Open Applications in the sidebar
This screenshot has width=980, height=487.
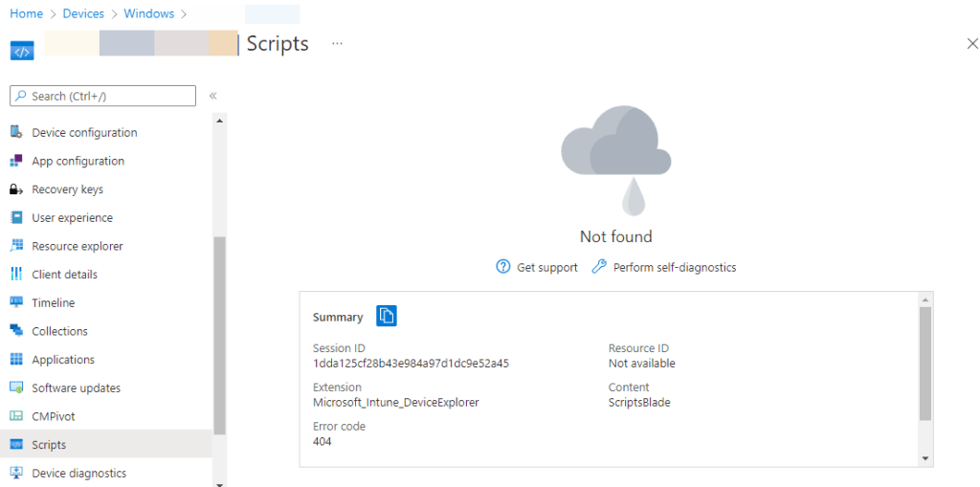click(x=63, y=360)
